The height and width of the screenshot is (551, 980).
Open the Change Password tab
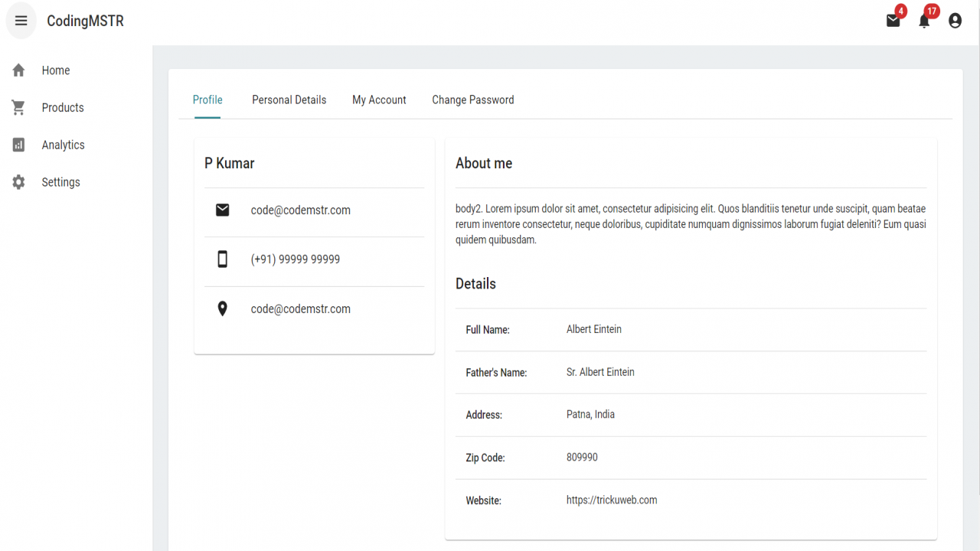(x=473, y=100)
